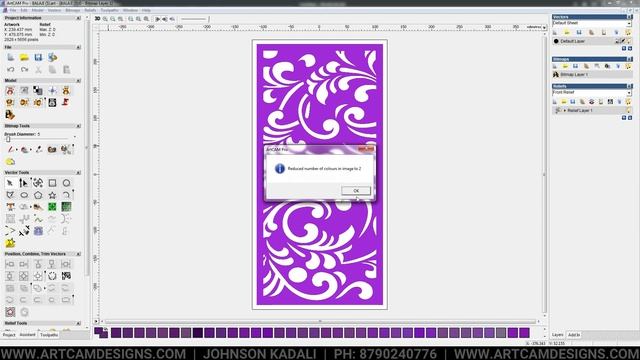The width and height of the screenshot is (640, 360).
Task: Select the Create Ellipse tool
Action: [24, 195]
